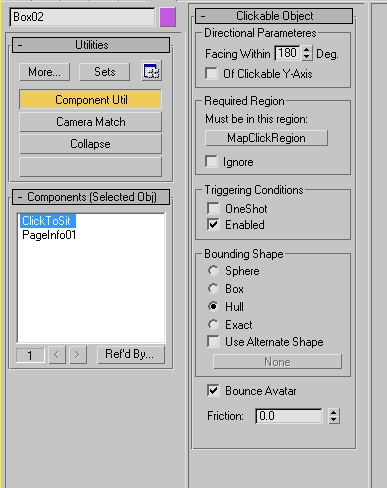Show next component with right arrow
The image size is (387, 488).
[78, 355]
